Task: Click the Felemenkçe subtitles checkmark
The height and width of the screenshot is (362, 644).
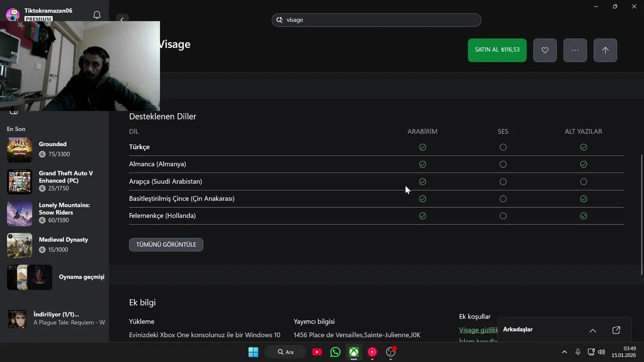Action: coord(584,216)
